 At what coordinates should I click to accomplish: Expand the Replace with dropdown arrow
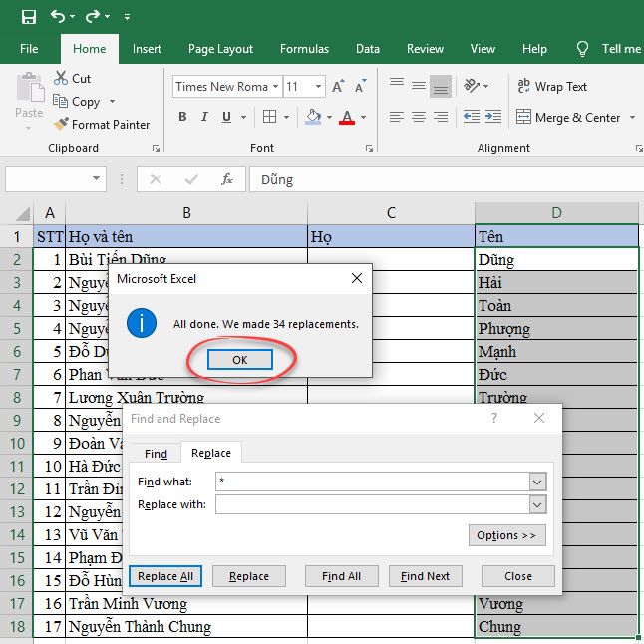(x=537, y=505)
